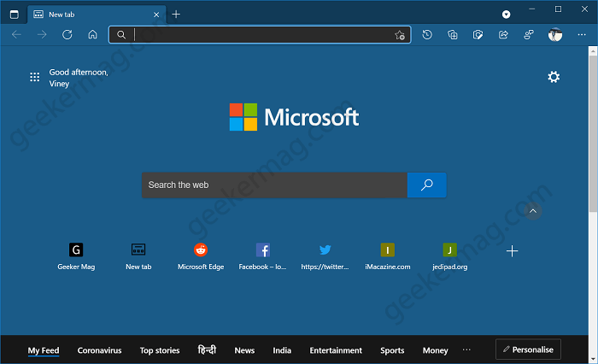Open page settings gear icon
Viewport: 598px width, 364px height.
coord(554,77)
